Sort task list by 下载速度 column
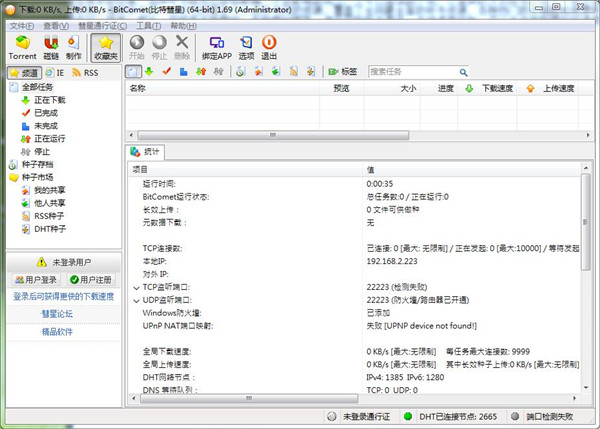This screenshot has width=600, height=429. click(x=487, y=88)
